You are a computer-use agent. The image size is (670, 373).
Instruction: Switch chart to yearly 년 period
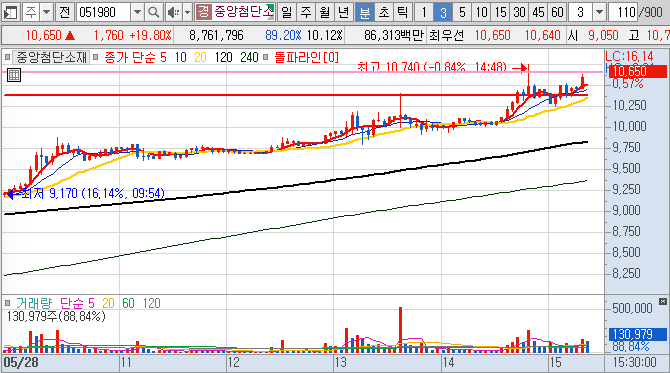click(x=344, y=12)
